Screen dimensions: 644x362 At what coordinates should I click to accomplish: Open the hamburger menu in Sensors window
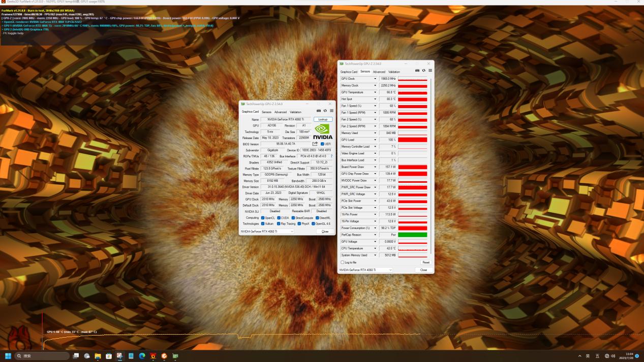(x=431, y=70)
